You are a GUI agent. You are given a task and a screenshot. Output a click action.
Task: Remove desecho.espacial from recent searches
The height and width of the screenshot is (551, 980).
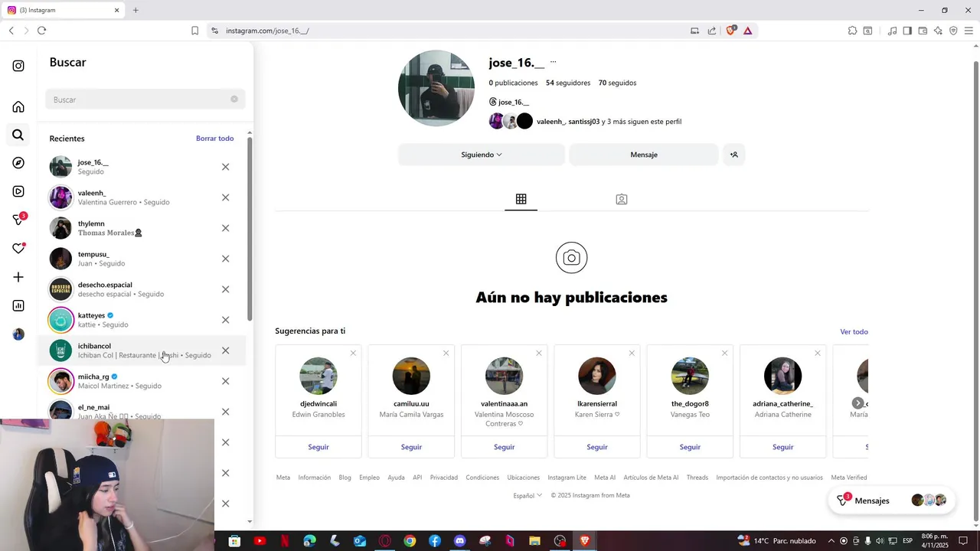point(225,289)
